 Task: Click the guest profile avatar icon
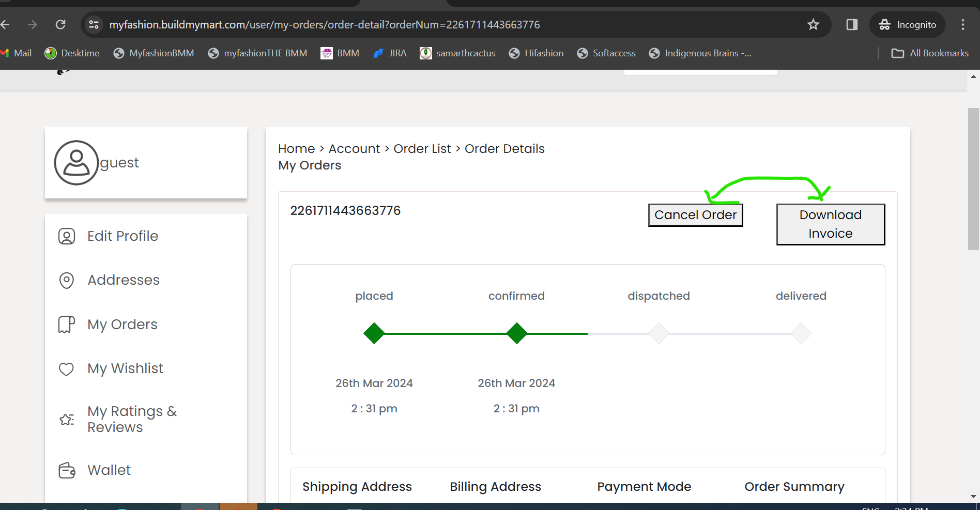(x=76, y=163)
